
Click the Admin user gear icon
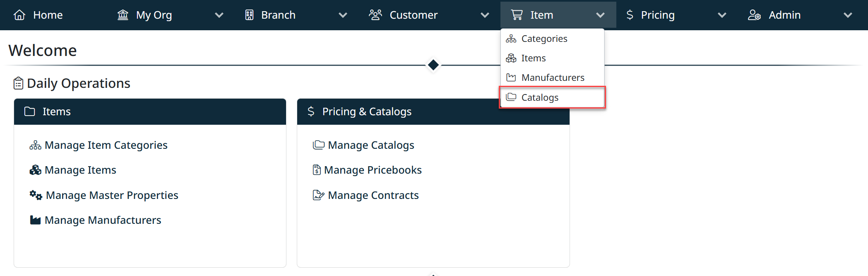coord(754,15)
